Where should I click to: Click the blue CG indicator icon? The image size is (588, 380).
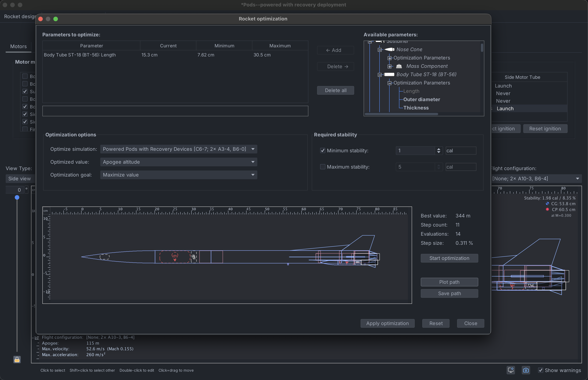[x=547, y=204]
